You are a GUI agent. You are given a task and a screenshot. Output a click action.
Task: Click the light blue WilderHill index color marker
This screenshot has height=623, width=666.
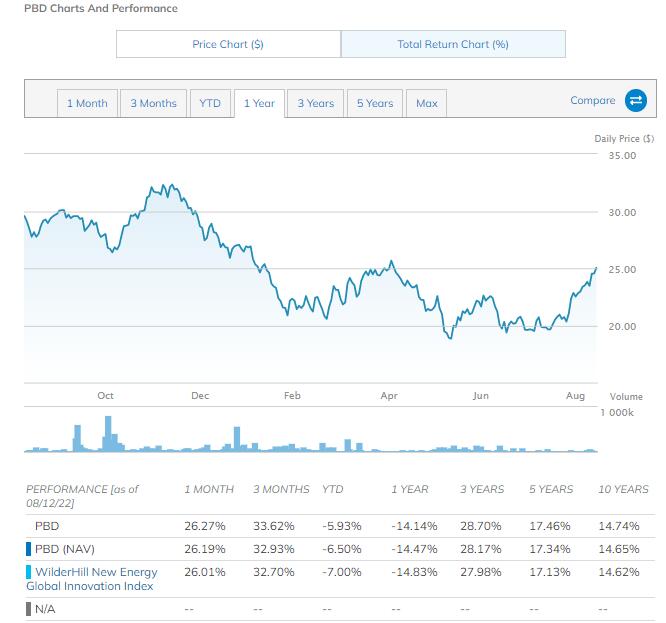(28, 571)
